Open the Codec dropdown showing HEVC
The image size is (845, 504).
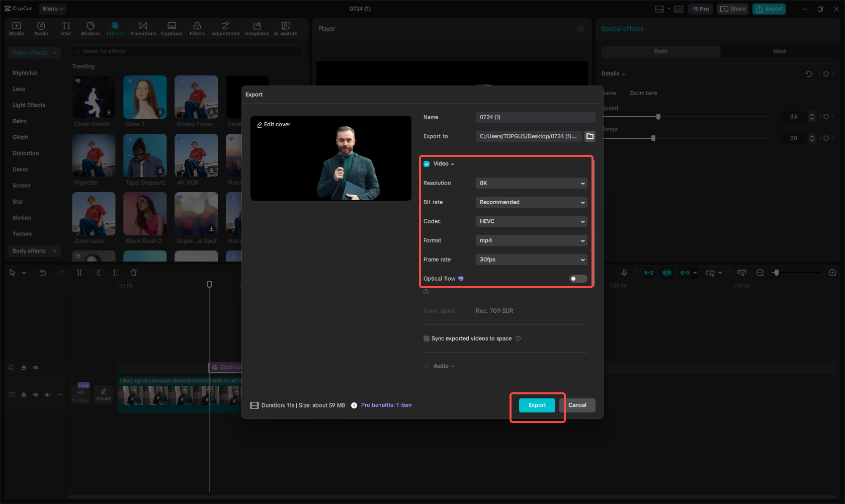(x=531, y=221)
